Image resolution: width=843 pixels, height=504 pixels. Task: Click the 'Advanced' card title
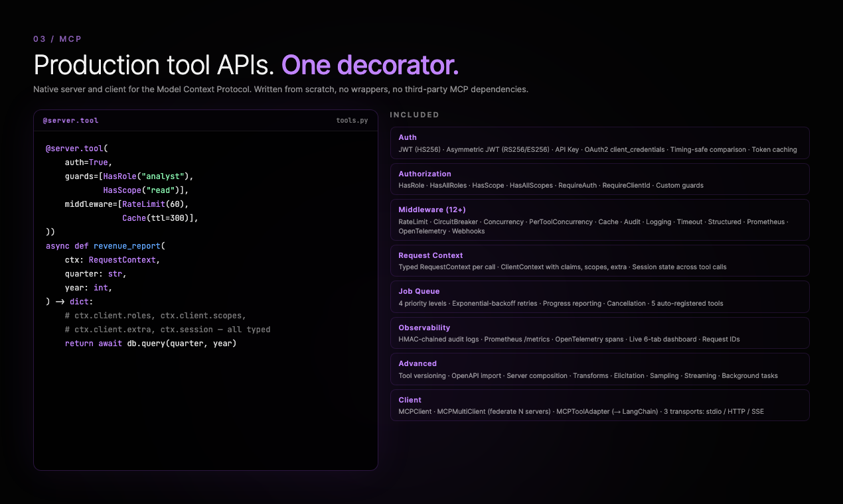click(418, 363)
